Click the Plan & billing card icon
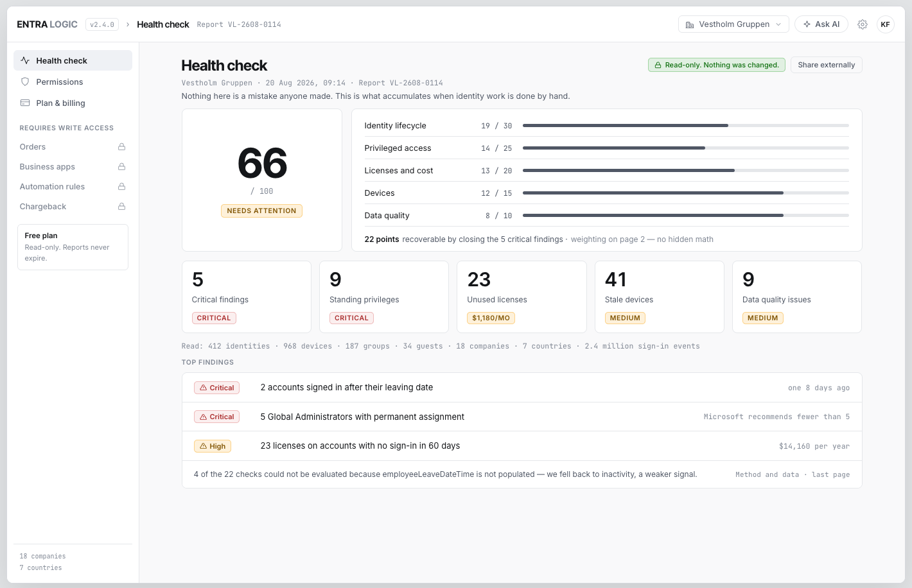 coord(25,103)
